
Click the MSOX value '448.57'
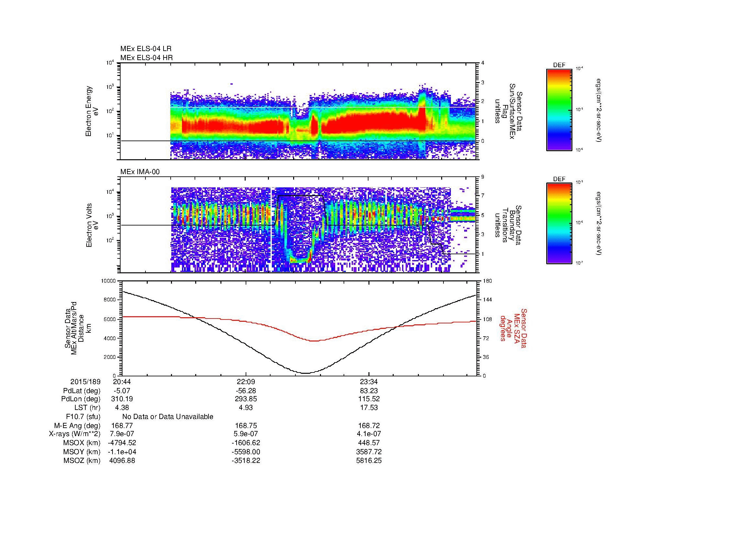click(369, 443)
